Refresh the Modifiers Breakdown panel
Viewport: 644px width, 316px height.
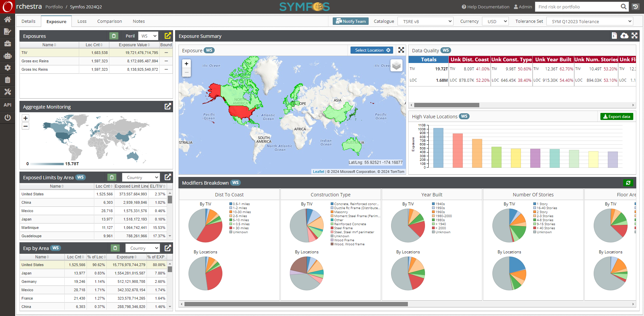628,183
